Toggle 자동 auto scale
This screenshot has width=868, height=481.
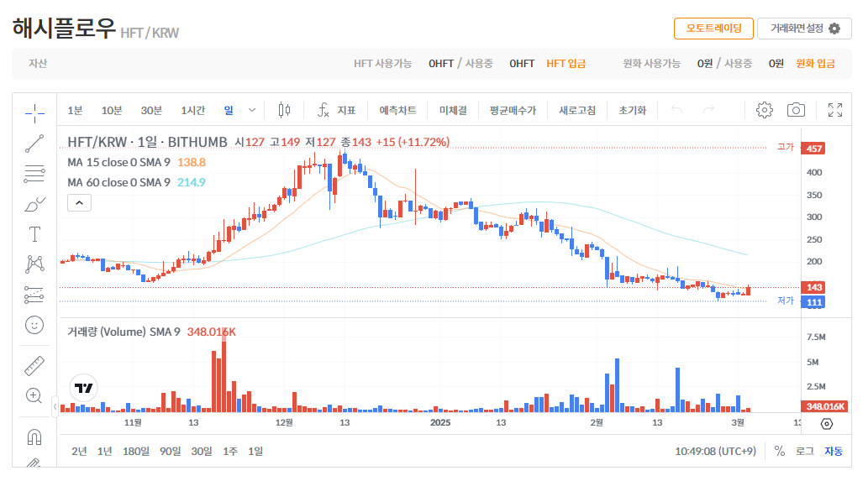(833, 451)
